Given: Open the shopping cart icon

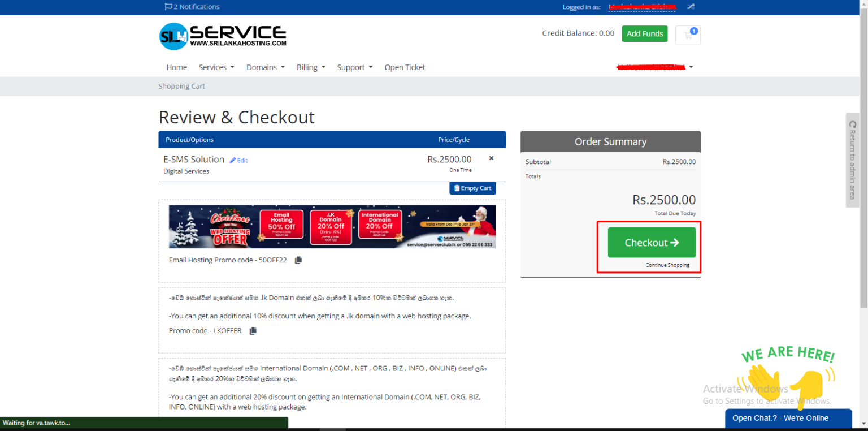Looking at the screenshot, I should click(x=688, y=35).
